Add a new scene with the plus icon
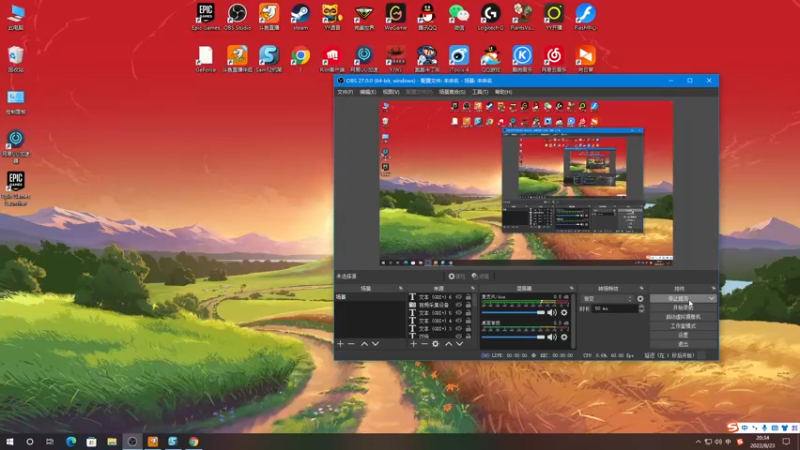Screen dimensions: 800x450 (340, 344)
